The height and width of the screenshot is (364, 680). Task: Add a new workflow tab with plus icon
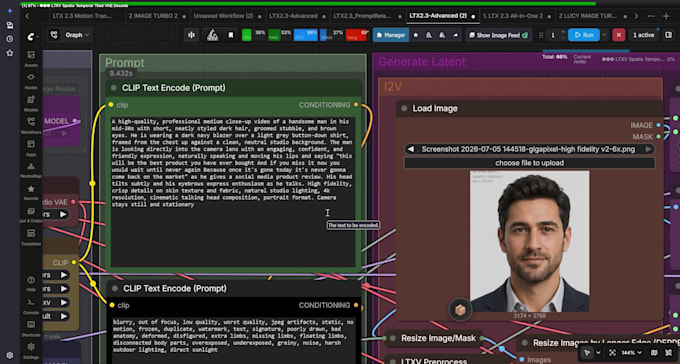(x=667, y=16)
